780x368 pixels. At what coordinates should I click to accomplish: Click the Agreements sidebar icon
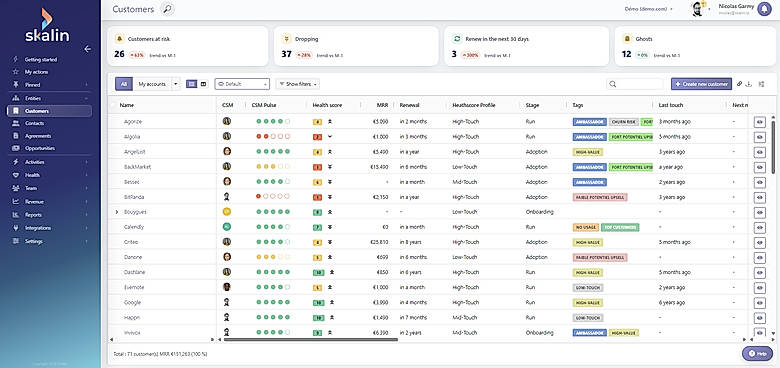[x=16, y=136]
